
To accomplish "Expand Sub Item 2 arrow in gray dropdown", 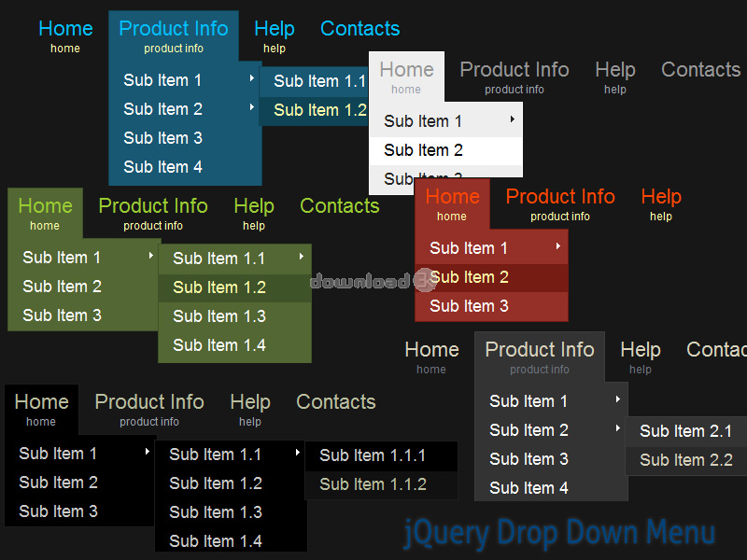I will (x=618, y=428).
